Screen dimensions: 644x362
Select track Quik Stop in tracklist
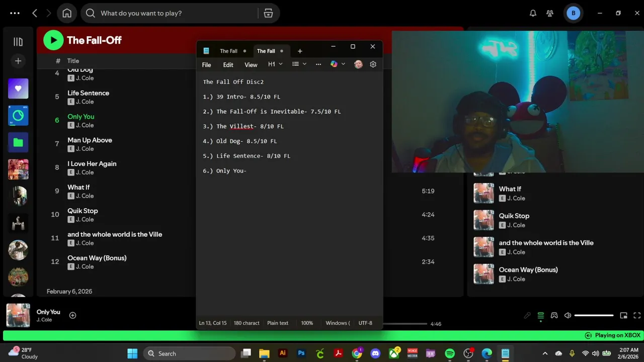point(83,211)
